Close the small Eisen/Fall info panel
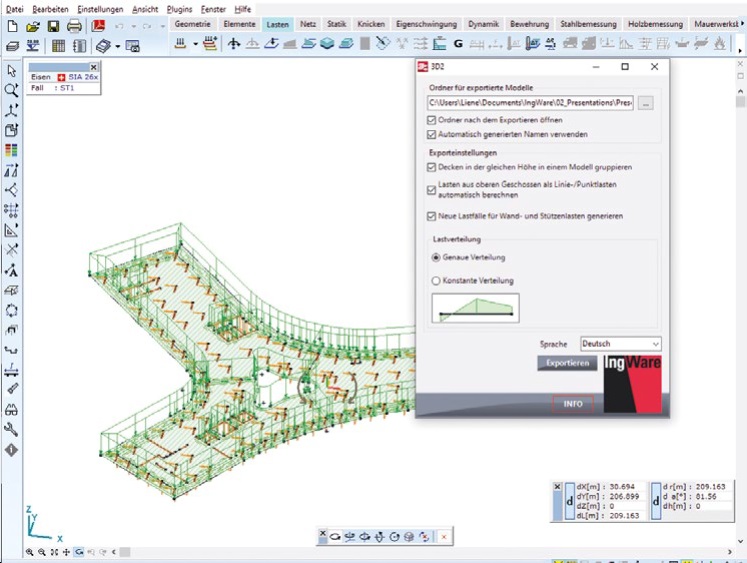The height and width of the screenshot is (563, 747). pos(94,67)
